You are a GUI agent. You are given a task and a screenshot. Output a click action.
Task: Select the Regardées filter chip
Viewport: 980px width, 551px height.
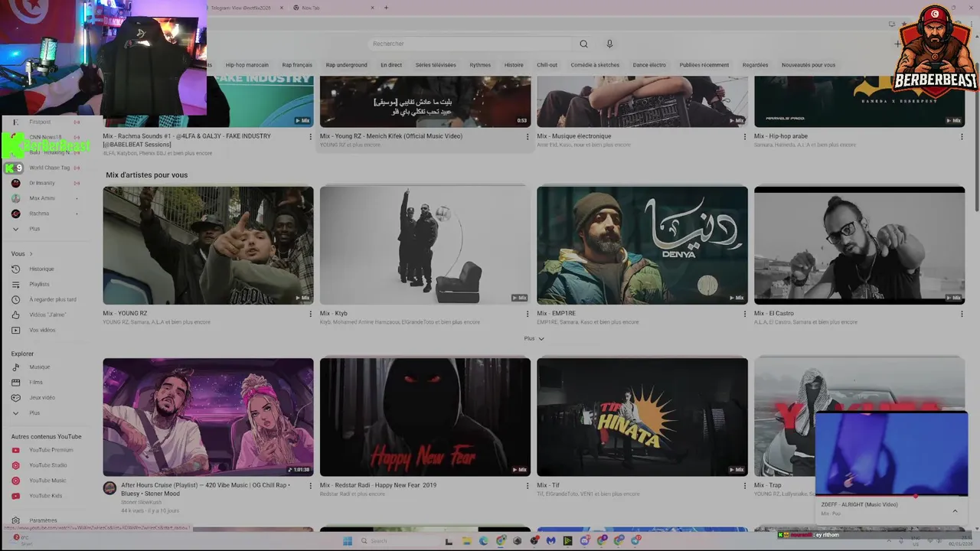click(755, 65)
